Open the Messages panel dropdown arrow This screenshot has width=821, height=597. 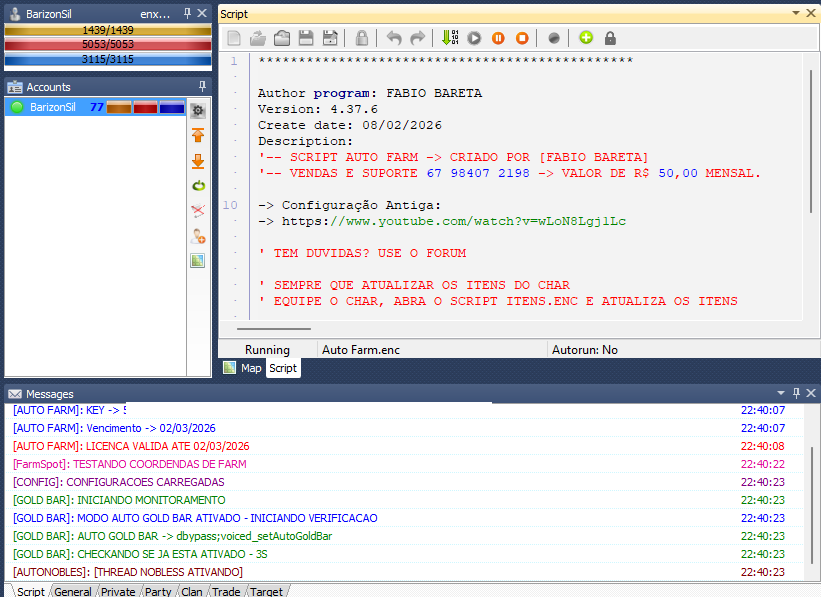click(781, 394)
